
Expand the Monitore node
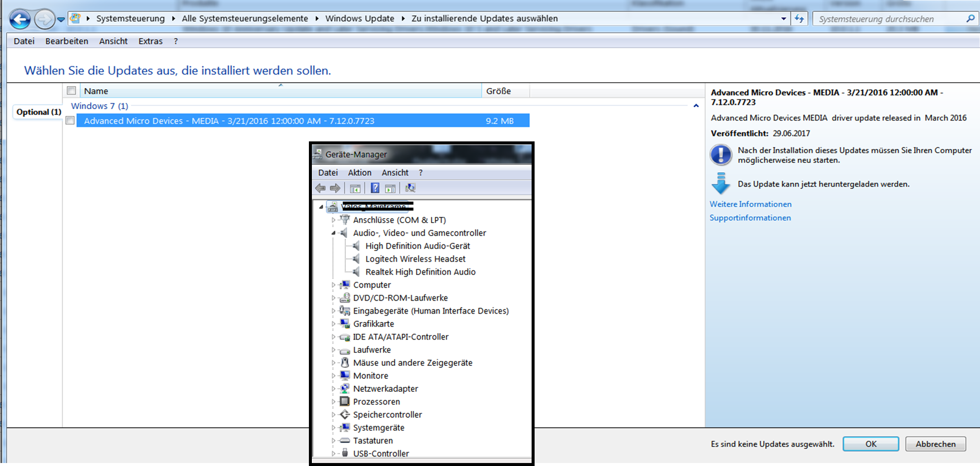click(334, 376)
